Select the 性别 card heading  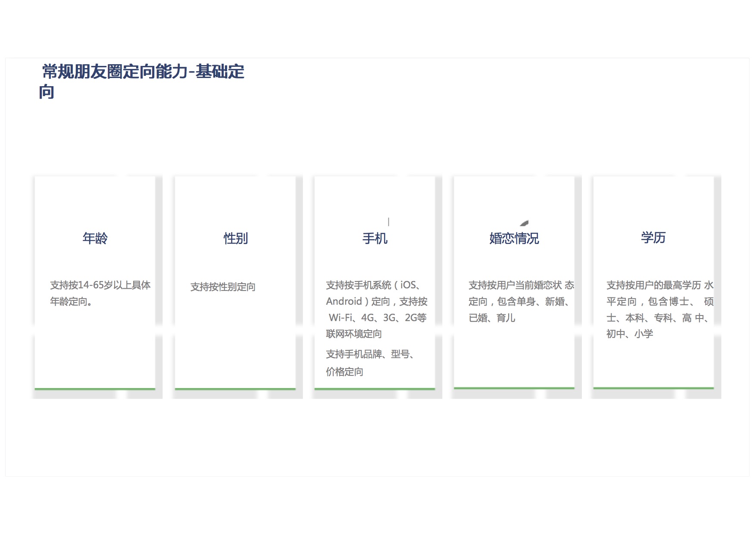[235, 238]
